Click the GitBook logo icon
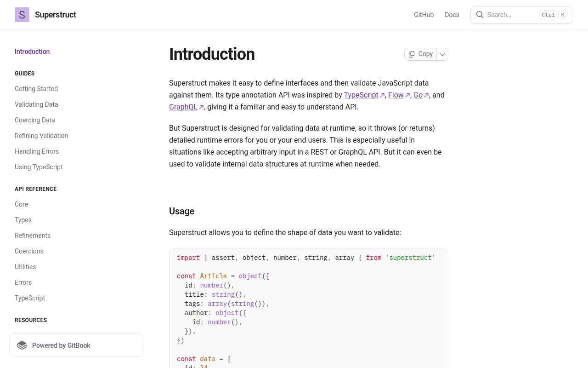 22,345
